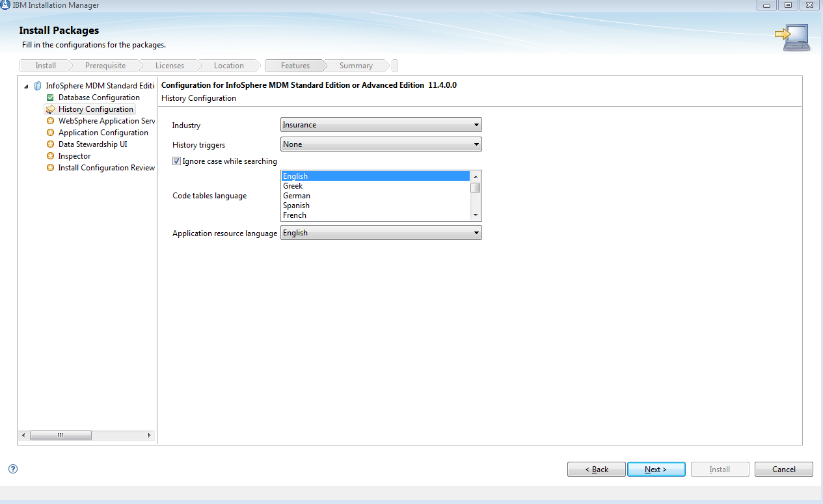Select the Location wizard step
The height and width of the screenshot is (504, 823).
(x=229, y=66)
